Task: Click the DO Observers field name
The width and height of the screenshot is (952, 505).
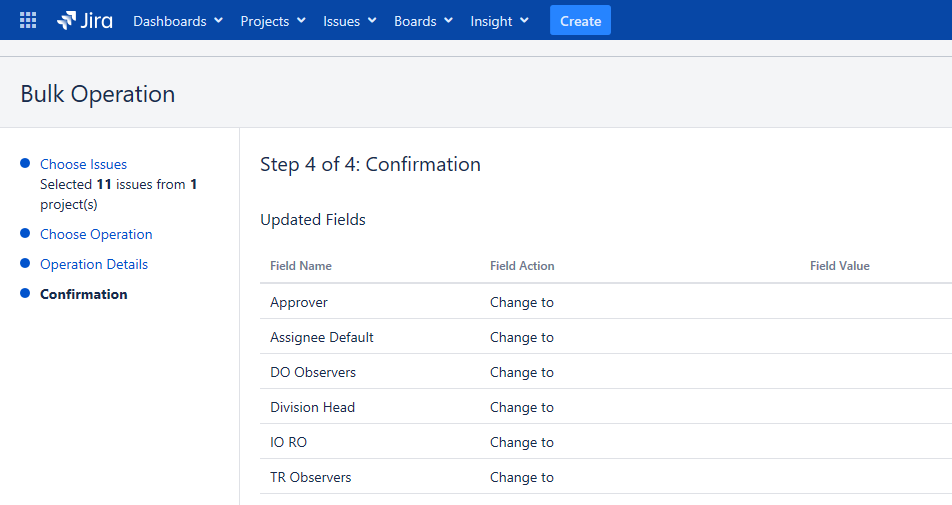Action: (313, 372)
